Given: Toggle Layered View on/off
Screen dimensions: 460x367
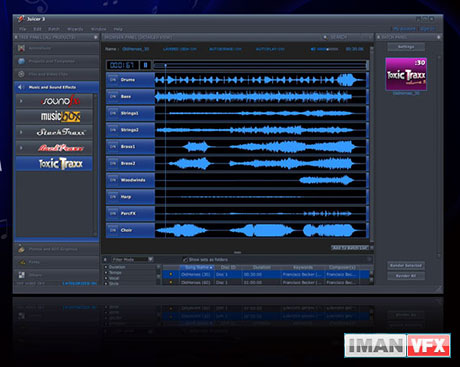Looking at the screenshot, I should pyautogui.click(x=180, y=49).
